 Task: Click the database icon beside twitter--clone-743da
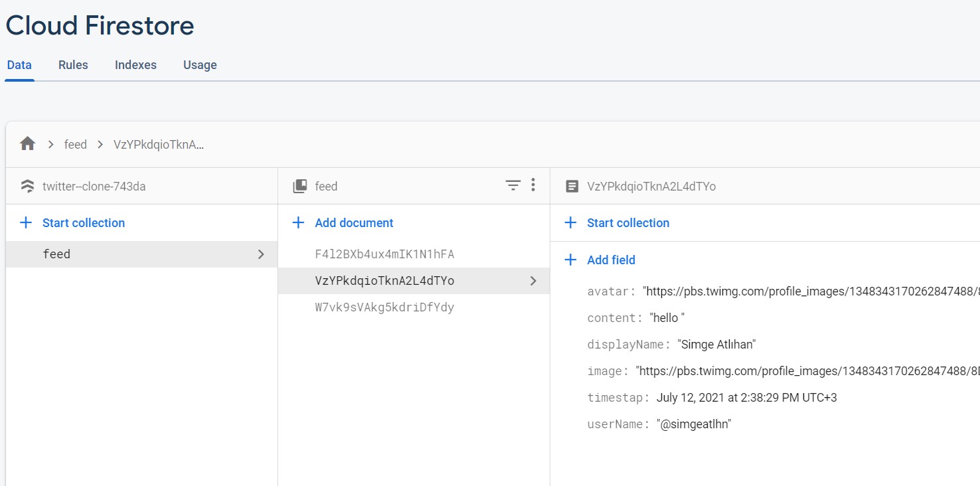(x=27, y=186)
